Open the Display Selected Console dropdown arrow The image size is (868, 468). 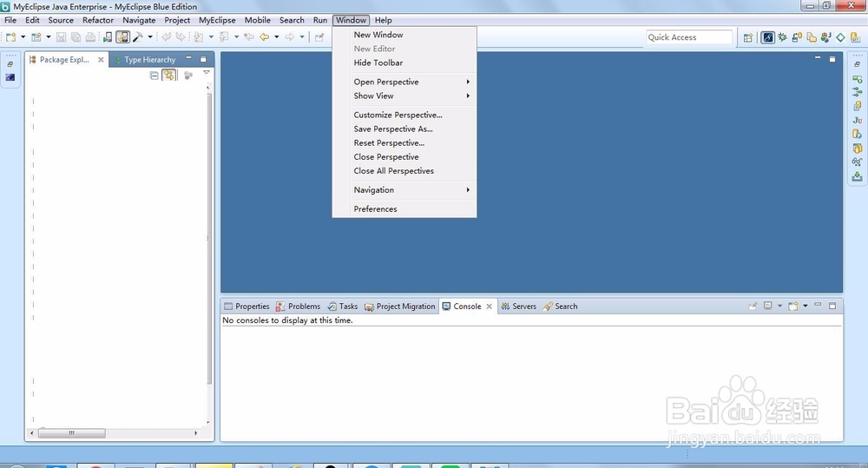click(780, 306)
